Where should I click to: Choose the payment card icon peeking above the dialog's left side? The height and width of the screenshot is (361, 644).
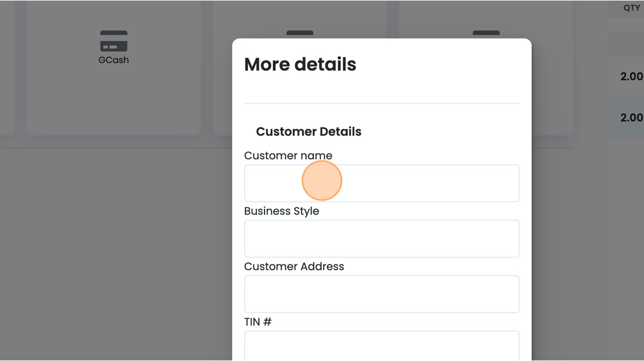tap(300, 34)
